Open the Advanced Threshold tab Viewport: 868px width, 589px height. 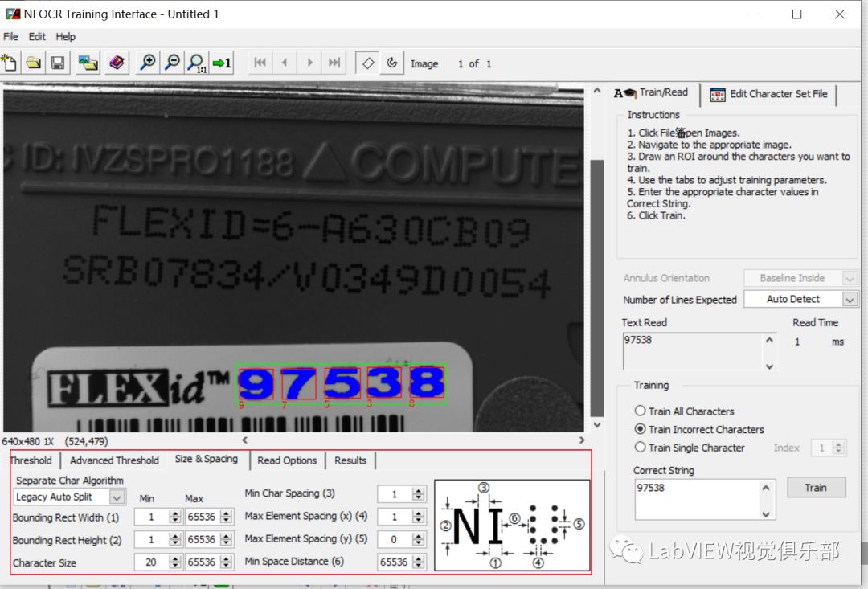[x=113, y=460]
